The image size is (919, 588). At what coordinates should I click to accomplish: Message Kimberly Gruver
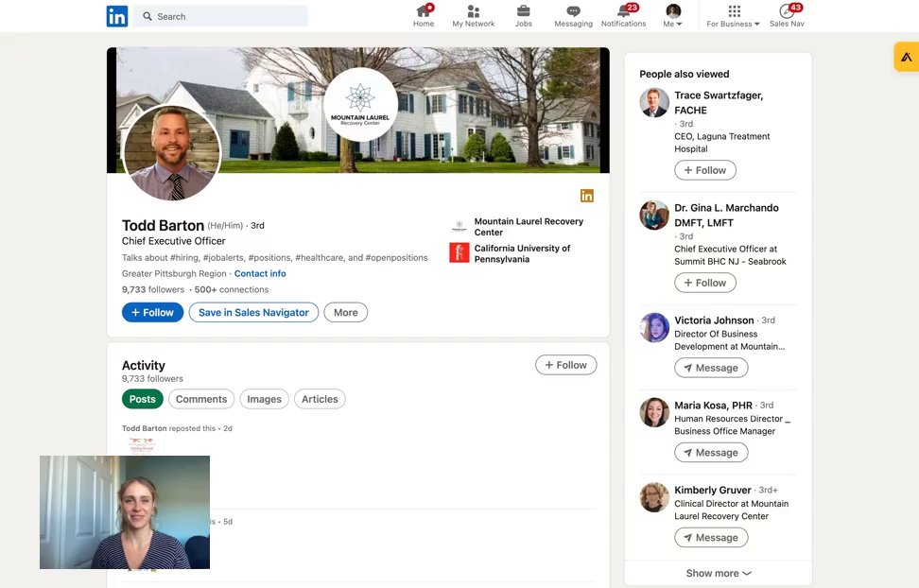(x=711, y=538)
